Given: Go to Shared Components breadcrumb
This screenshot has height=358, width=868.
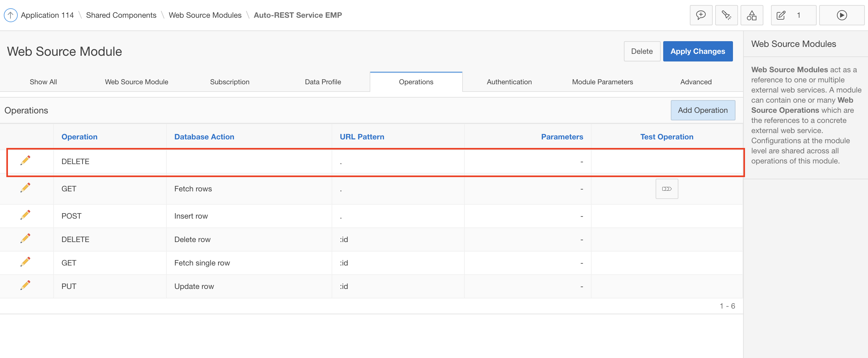Looking at the screenshot, I should point(121,15).
